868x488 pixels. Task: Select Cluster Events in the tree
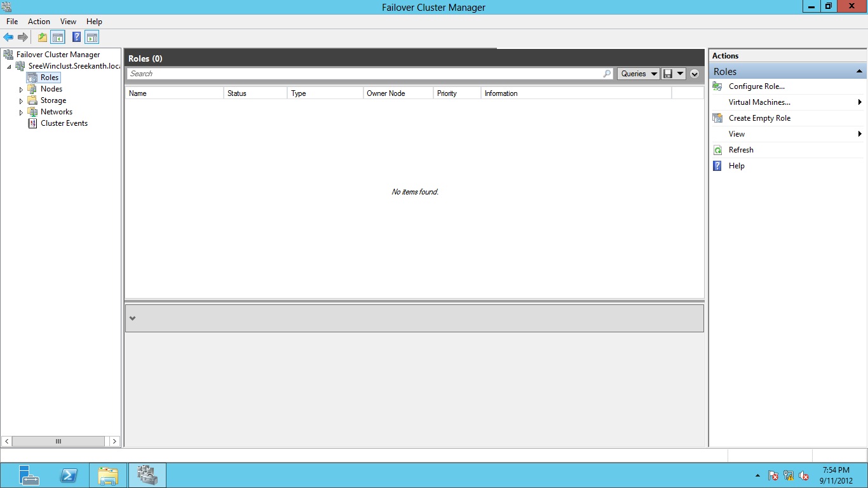(x=64, y=123)
